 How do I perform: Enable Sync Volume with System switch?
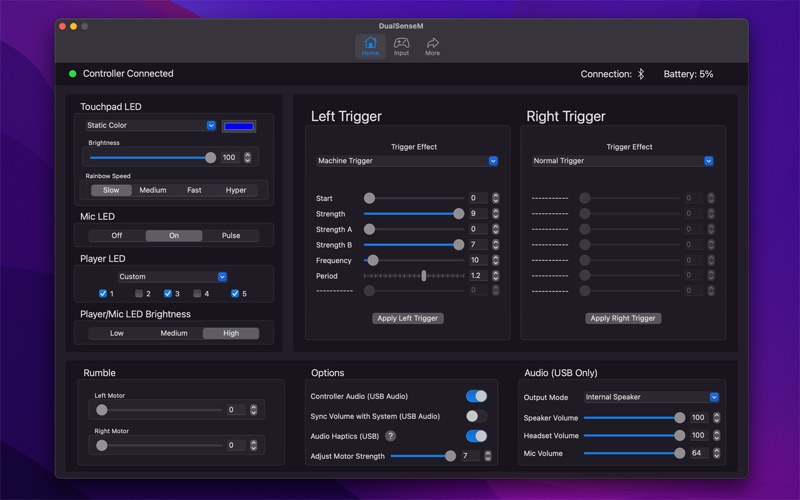point(476,416)
